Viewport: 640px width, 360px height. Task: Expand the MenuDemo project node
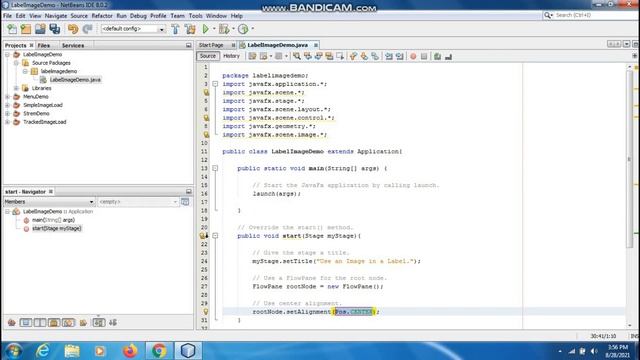coord(7,97)
